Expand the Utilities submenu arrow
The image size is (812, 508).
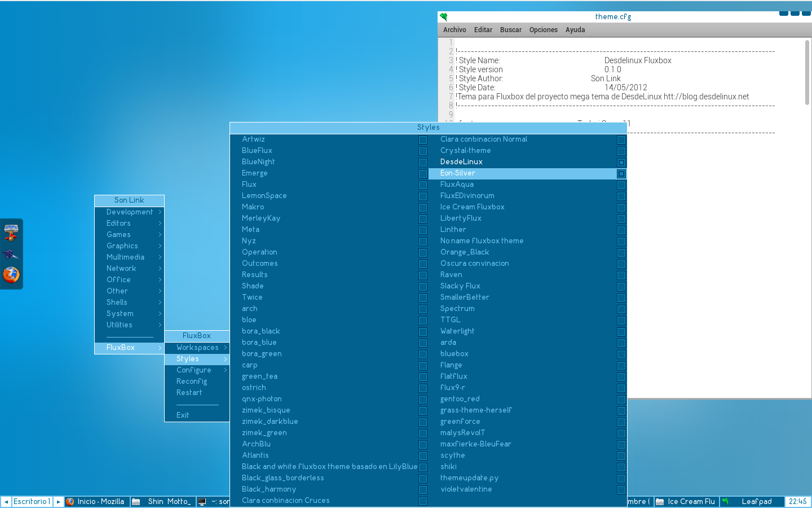tap(160, 325)
